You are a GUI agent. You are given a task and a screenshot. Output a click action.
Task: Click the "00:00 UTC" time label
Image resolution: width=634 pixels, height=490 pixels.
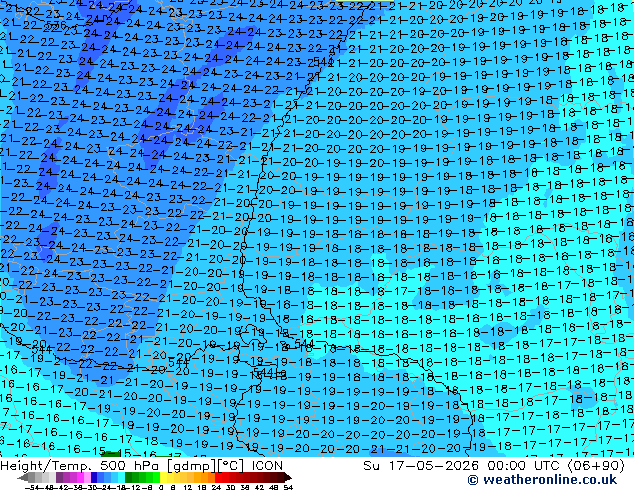click(525, 466)
